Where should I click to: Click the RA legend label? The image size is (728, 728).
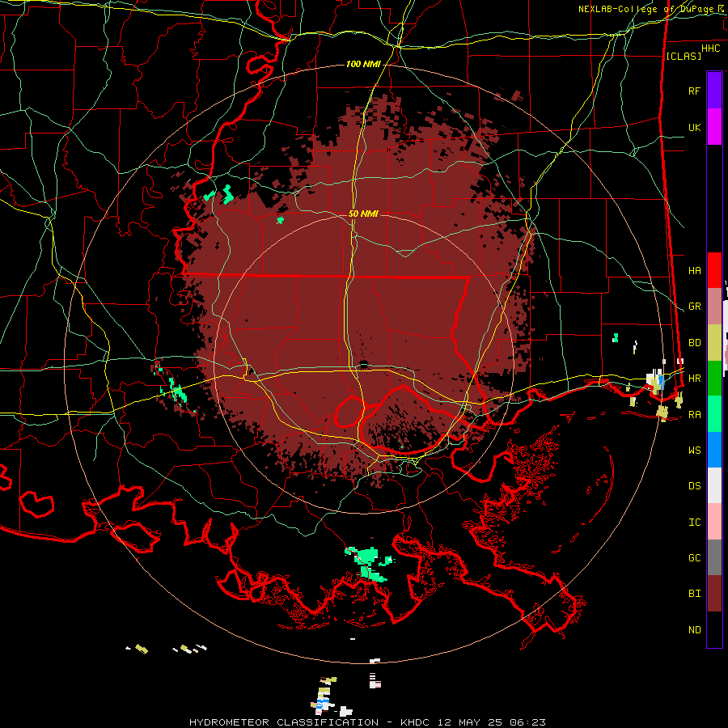click(694, 415)
